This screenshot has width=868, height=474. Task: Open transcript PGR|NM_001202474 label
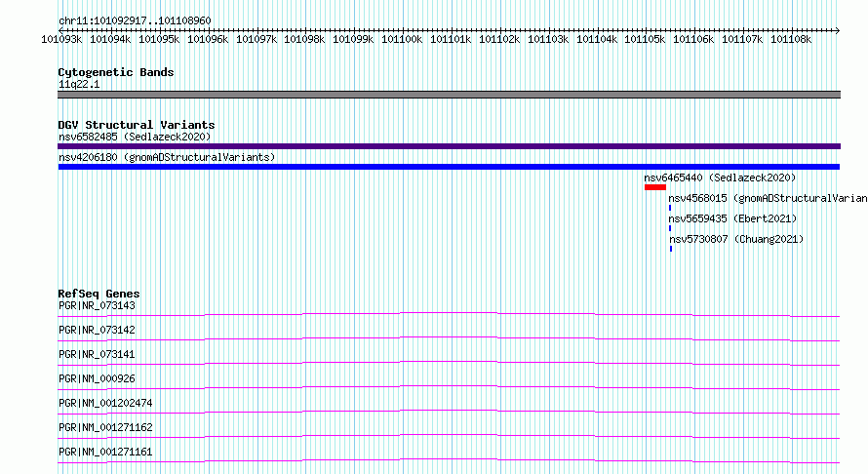coord(105,403)
